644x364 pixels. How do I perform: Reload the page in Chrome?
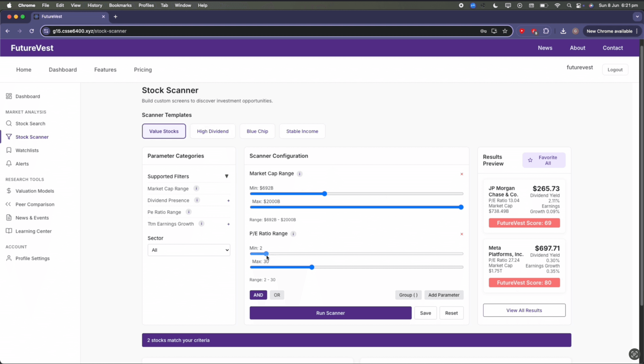click(x=32, y=31)
